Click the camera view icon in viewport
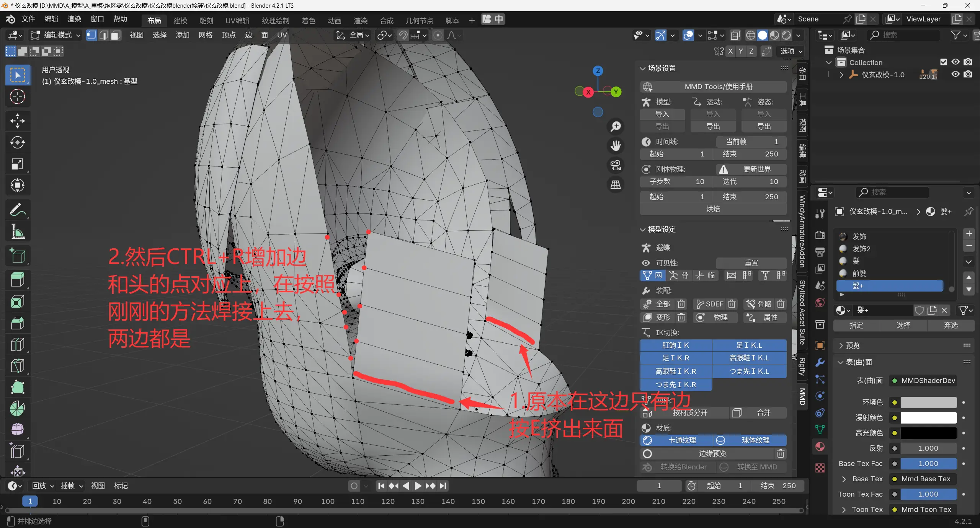 (x=616, y=165)
